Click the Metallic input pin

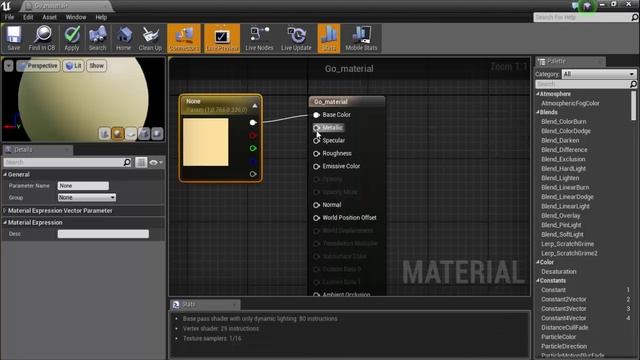[x=316, y=128]
